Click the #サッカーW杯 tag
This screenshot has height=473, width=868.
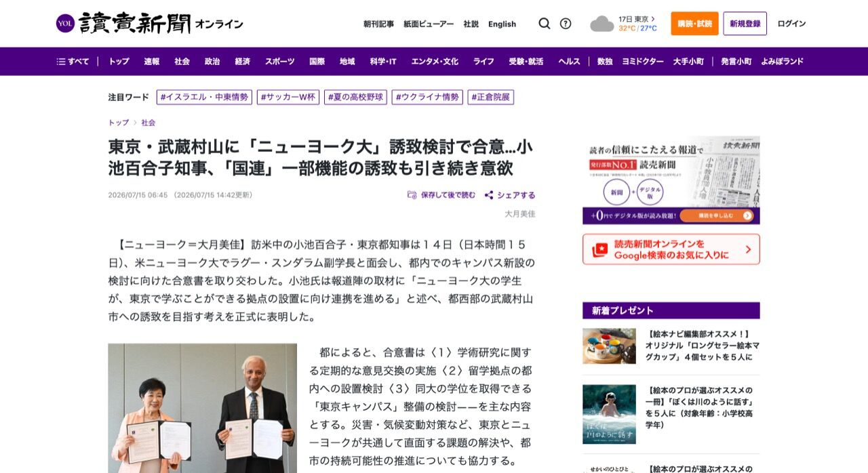(288, 97)
